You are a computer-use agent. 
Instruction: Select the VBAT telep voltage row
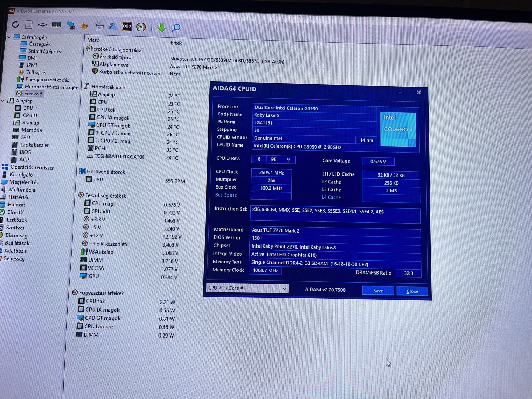(129, 252)
